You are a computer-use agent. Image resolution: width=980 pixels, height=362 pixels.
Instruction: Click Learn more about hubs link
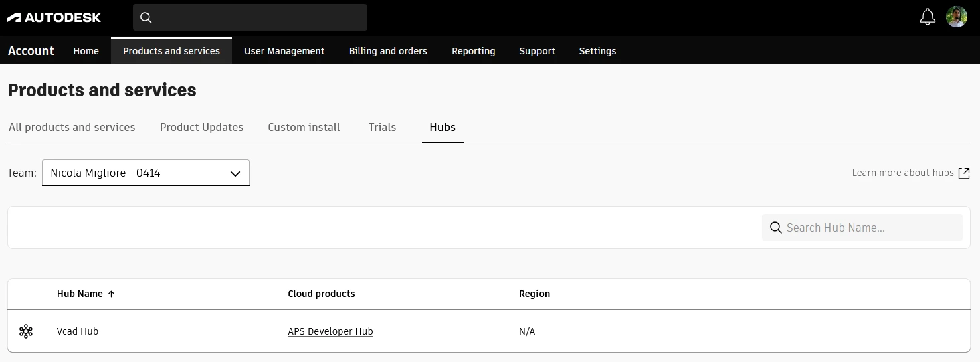pyautogui.click(x=902, y=173)
